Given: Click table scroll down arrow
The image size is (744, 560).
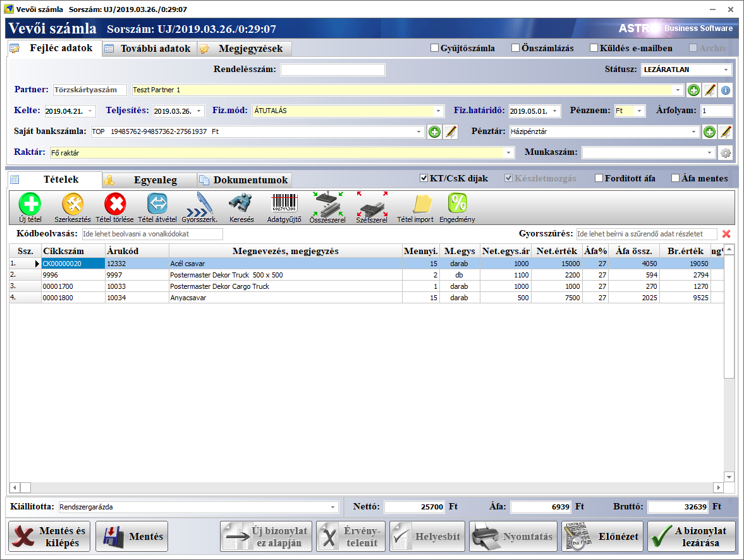Looking at the screenshot, I should coord(729,477).
